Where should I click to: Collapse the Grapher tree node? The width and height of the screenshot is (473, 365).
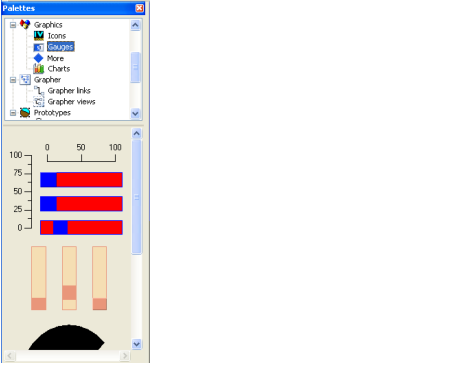coord(13,80)
